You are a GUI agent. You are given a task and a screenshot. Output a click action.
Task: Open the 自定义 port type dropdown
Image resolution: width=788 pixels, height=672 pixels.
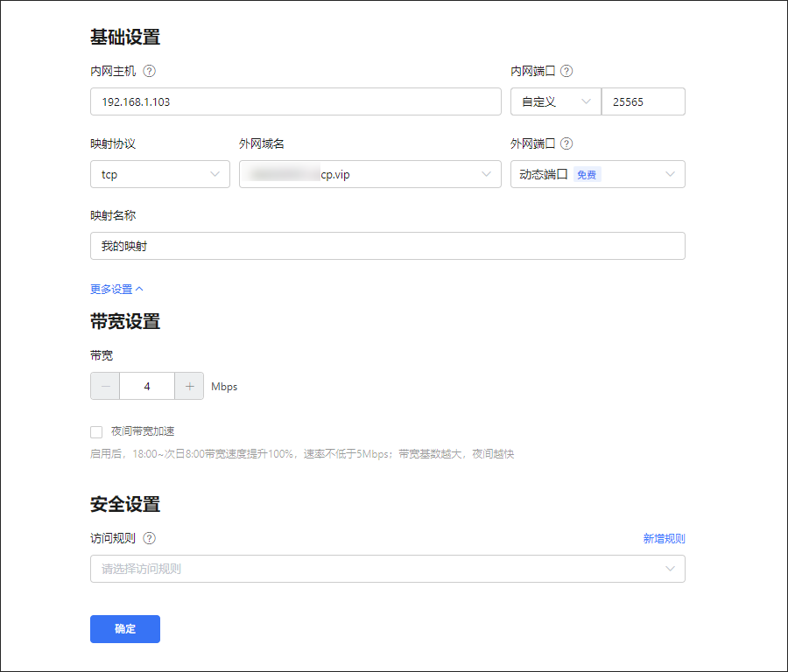tap(555, 101)
